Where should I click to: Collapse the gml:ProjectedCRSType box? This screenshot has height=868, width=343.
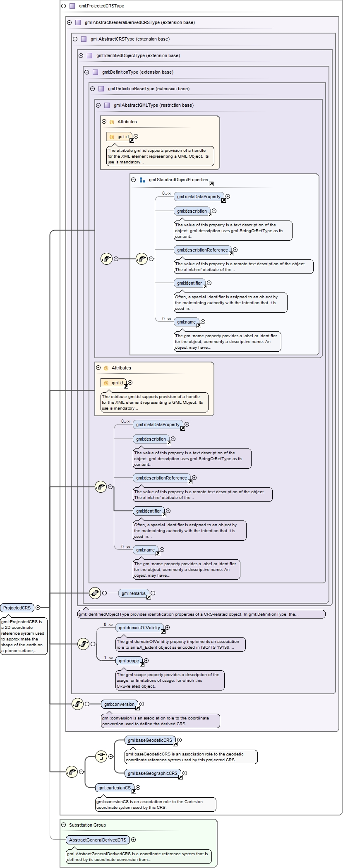tap(63, 6)
